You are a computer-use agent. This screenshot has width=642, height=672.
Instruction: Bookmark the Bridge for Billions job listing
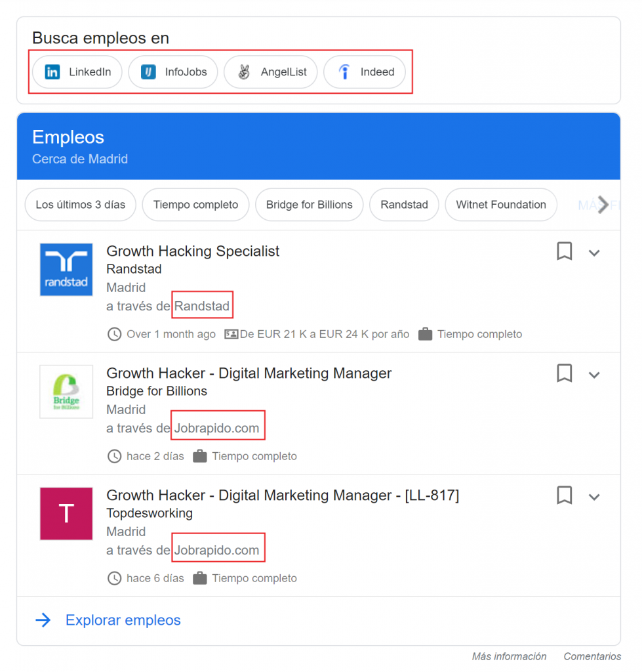point(564,373)
